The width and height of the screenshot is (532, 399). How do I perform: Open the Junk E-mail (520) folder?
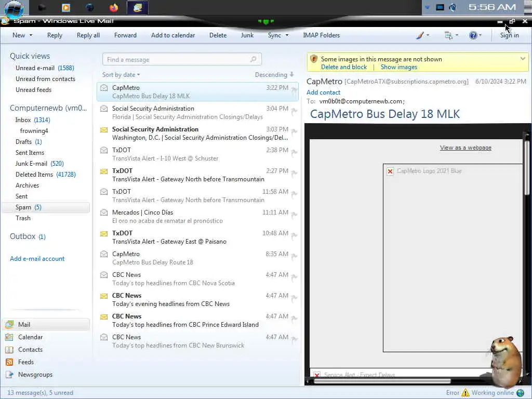click(39, 164)
